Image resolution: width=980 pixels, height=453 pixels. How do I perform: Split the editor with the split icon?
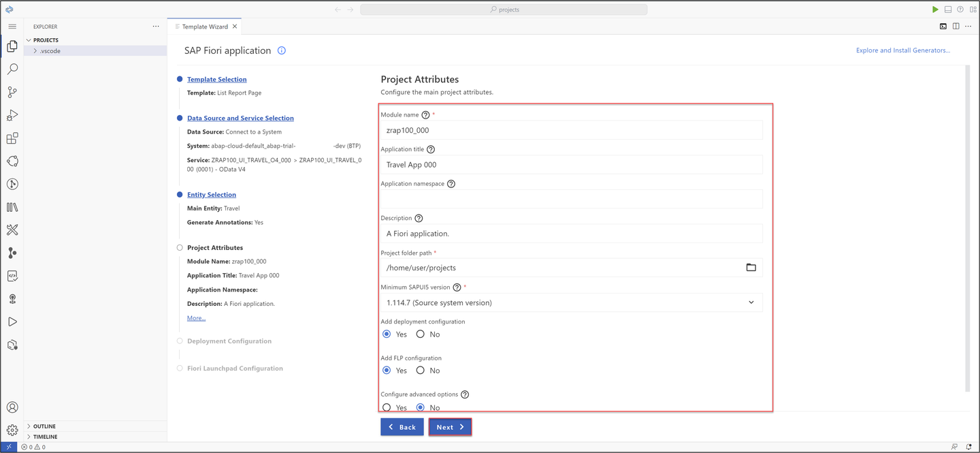[956, 27]
